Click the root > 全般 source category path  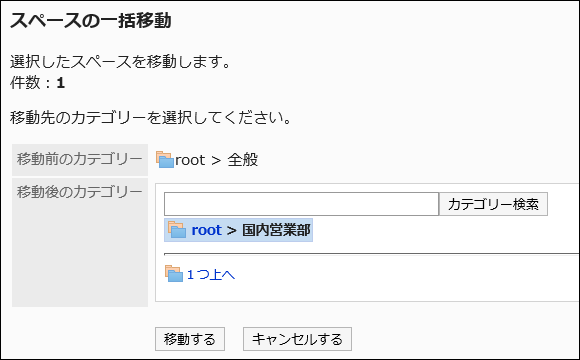pos(216,160)
